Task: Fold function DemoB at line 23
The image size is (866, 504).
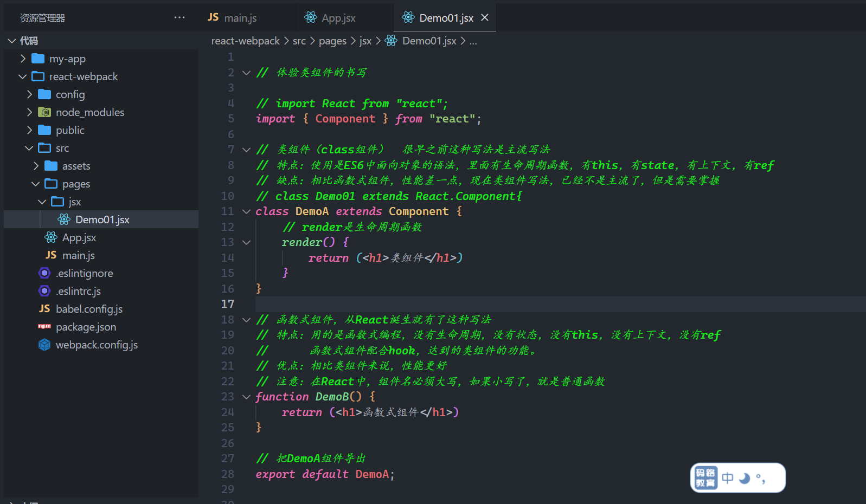Action: coord(246,397)
